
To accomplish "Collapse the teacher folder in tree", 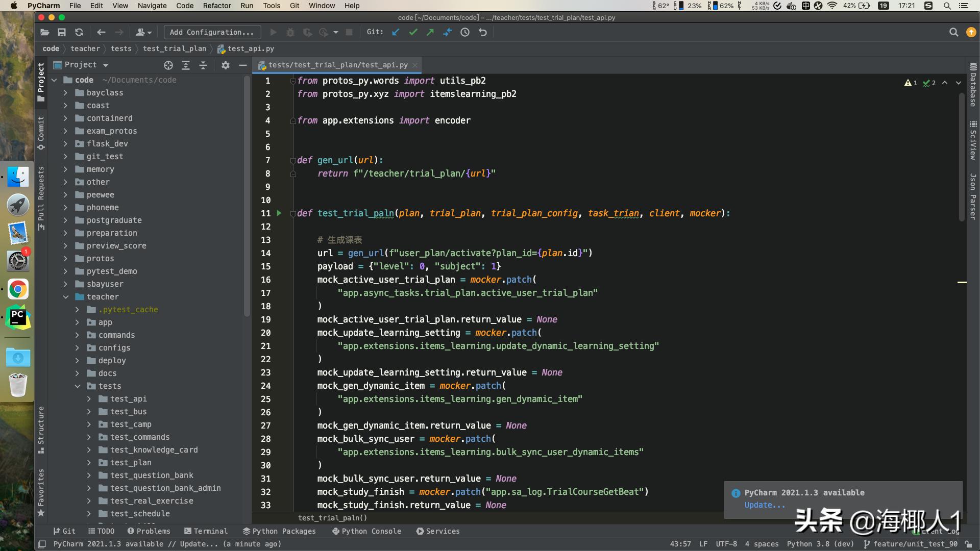I will pyautogui.click(x=66, y=297).
